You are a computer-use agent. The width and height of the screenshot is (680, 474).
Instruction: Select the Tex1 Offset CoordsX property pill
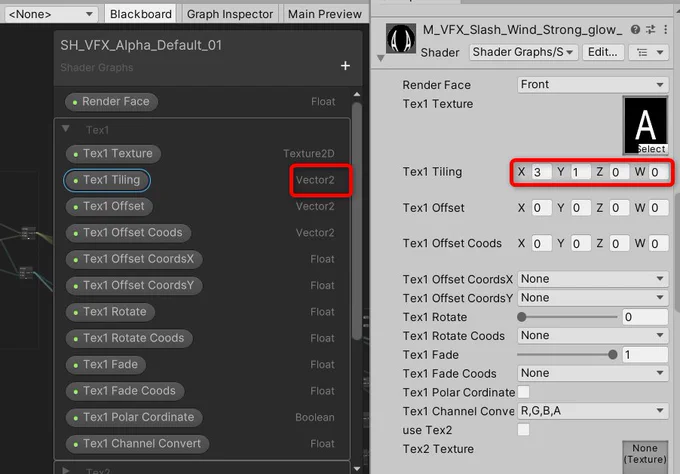[134, 259]
